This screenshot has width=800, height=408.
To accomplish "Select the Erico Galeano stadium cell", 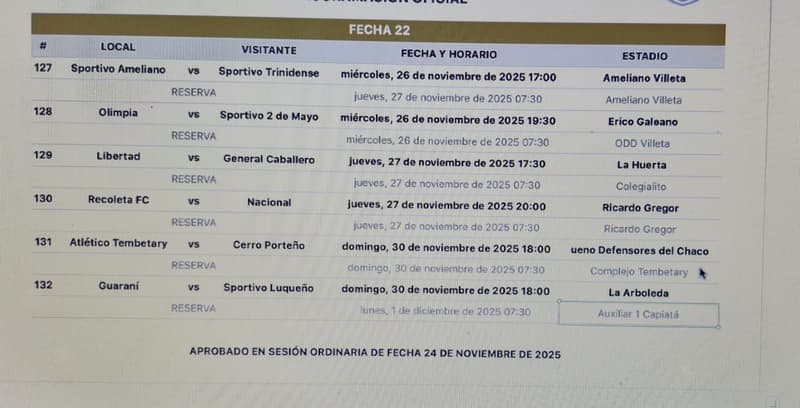I will click(644, 122).
